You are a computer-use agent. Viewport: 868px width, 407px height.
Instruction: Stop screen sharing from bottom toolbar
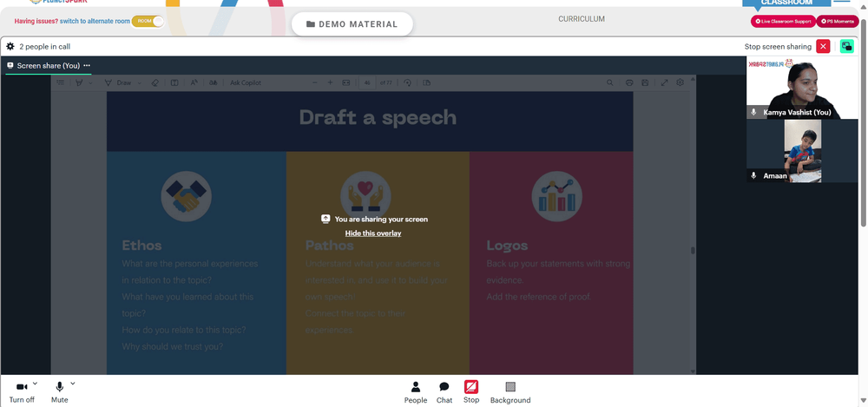tap(471, 392)
